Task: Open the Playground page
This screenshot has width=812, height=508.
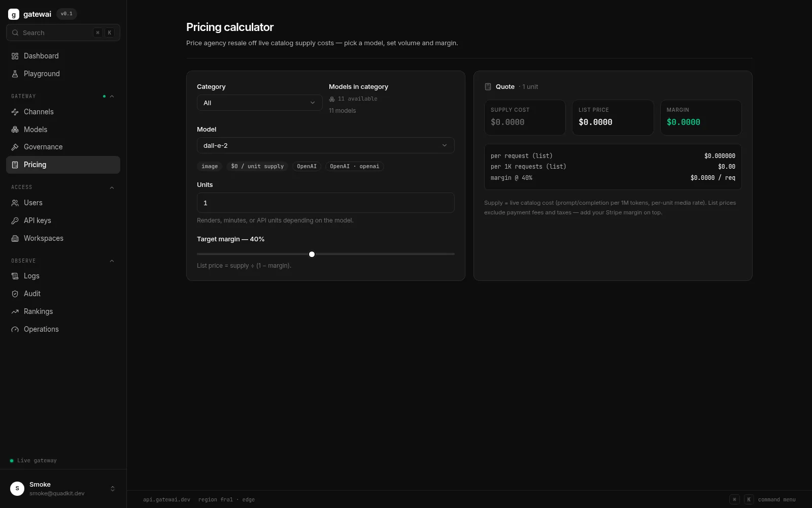Action: 63,74
